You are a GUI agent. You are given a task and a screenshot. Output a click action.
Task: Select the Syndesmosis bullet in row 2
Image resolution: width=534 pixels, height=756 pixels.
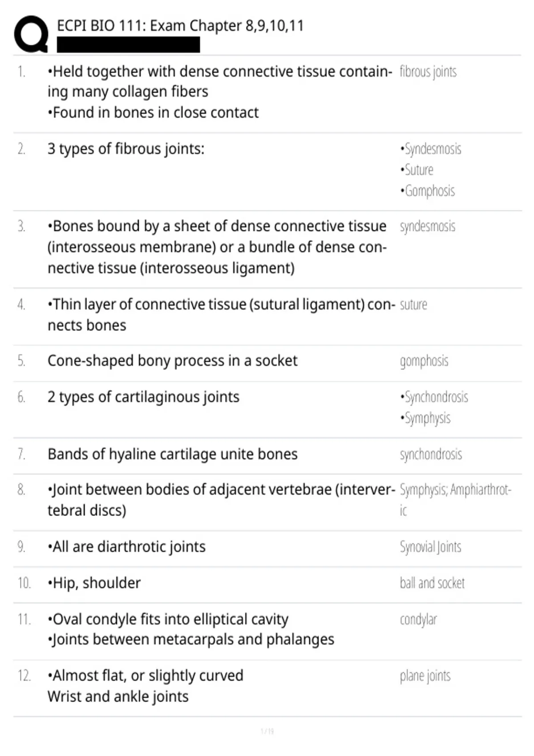[x=430, y=149]
